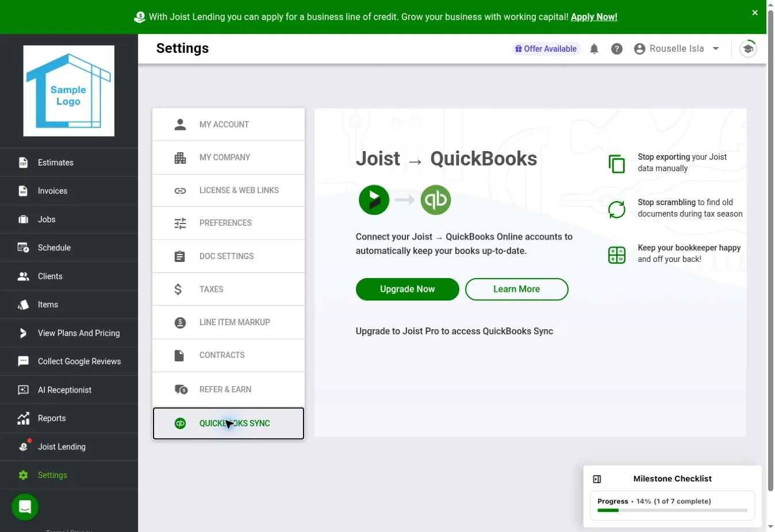This screenshot has width=775, height=532.
Task: Click the page vertical scrollbar
Action: coord(770,250)
